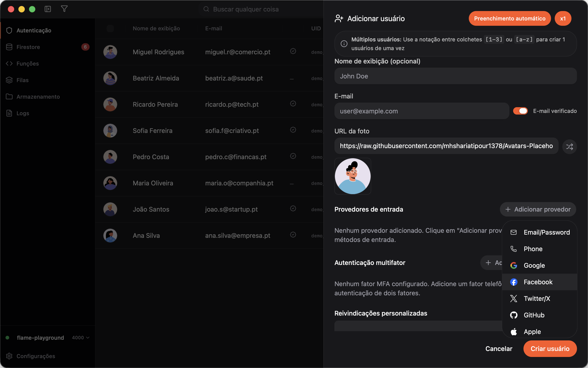Select the Miguel Rodrigues name cell
This screenshot has width=588, height=368.
click(x=158, y=52)
